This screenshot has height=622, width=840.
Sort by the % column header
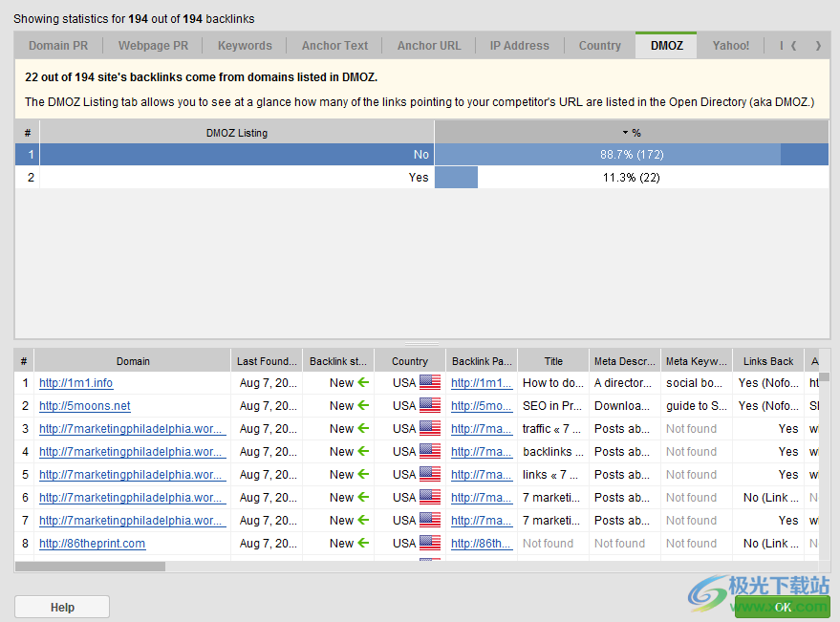point(632,132)
